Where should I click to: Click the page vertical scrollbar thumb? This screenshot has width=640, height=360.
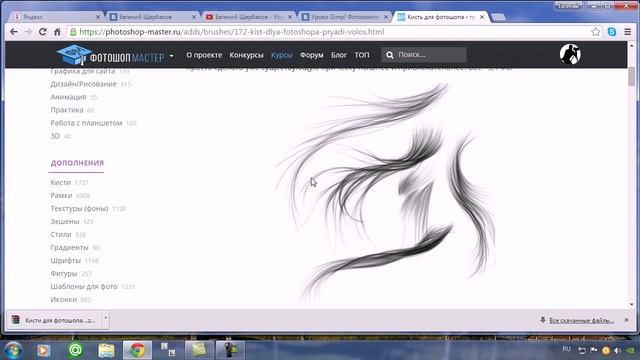[x=631, y=76]
